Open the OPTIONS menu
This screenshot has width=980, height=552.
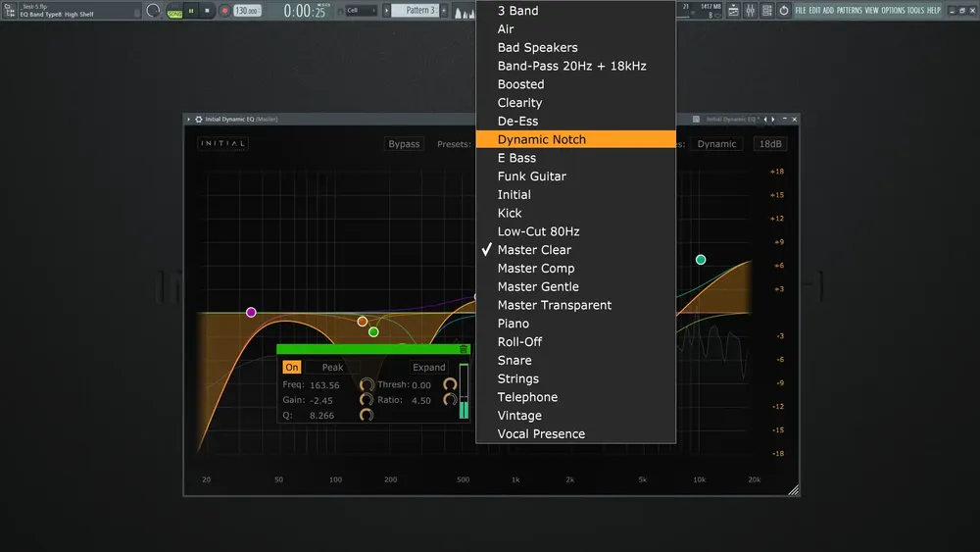893,11
